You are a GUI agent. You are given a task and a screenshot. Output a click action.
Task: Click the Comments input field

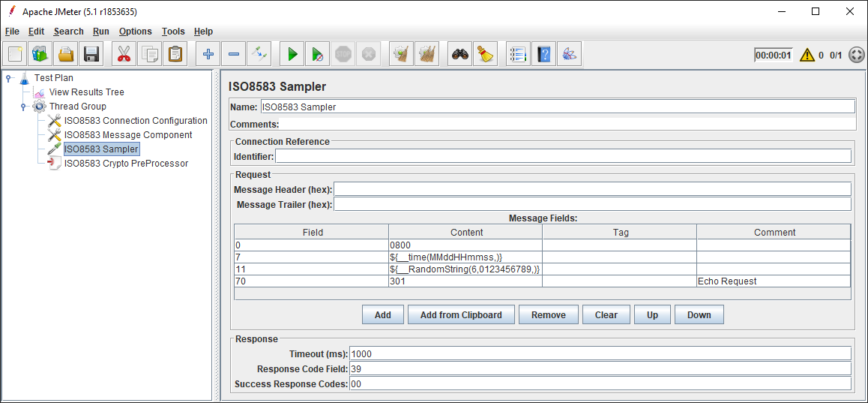click(x=567, y=124)
